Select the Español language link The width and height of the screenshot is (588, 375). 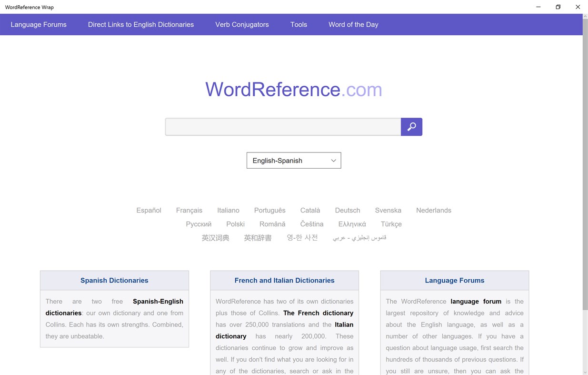coord(149,210)
